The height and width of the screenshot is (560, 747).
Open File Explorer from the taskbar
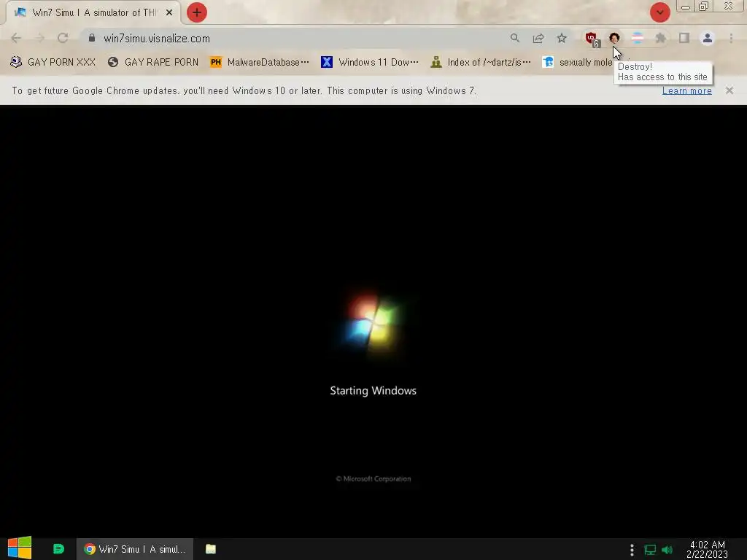pyautogui.click(x=211, y=549)
